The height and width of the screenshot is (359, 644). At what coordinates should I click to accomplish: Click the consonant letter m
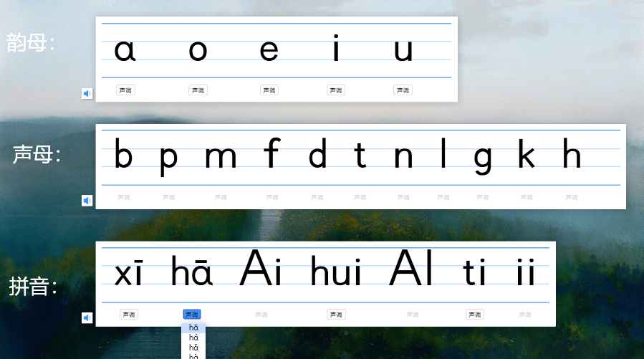(221, 156)
